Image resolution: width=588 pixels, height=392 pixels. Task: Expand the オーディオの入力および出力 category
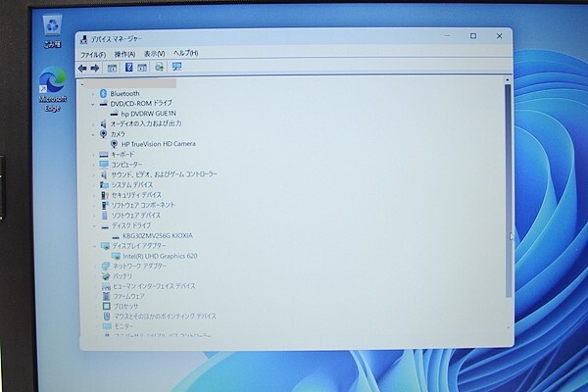[93, 124]
